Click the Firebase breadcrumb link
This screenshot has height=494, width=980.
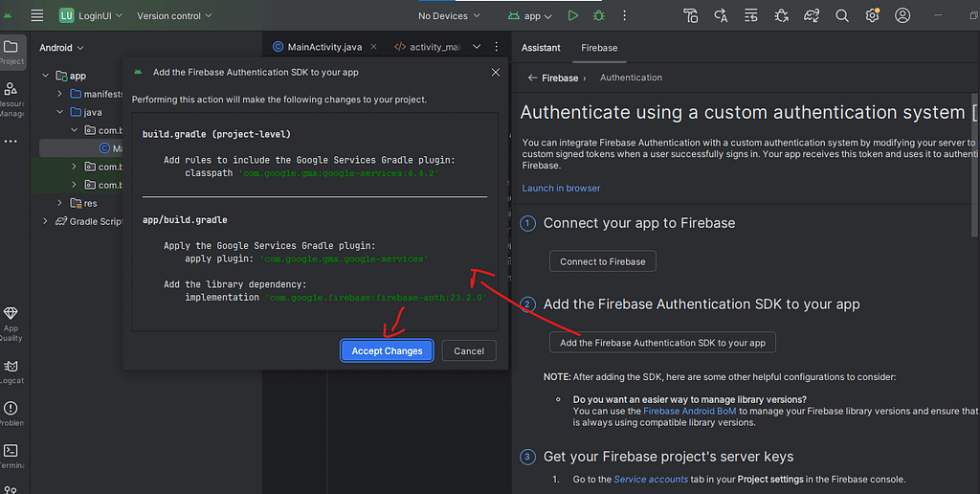[559, 79]
